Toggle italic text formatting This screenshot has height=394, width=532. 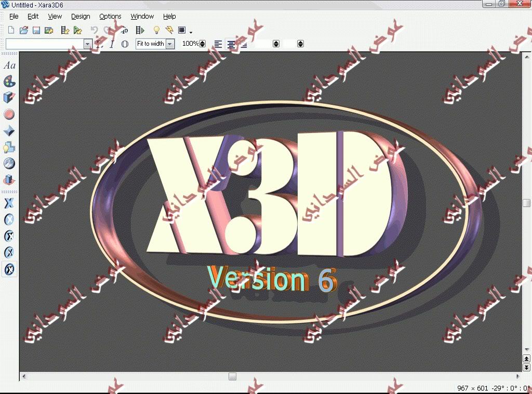click(x=112, y=44)
